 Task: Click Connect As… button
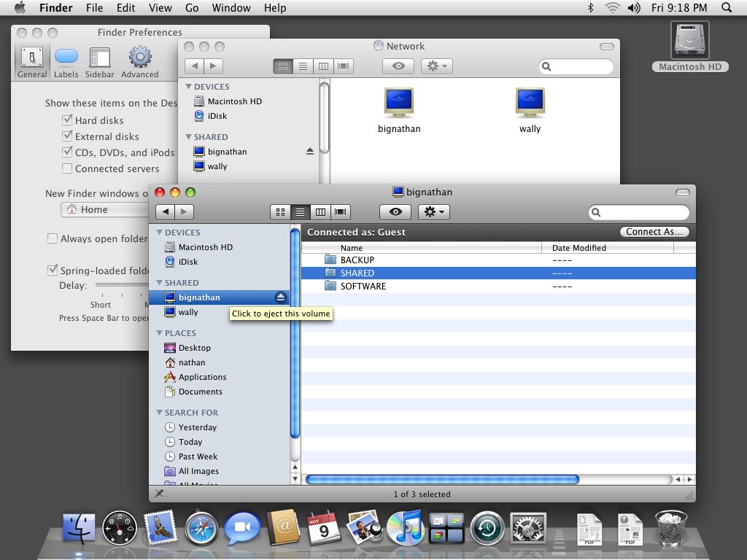tap(654, 232)
